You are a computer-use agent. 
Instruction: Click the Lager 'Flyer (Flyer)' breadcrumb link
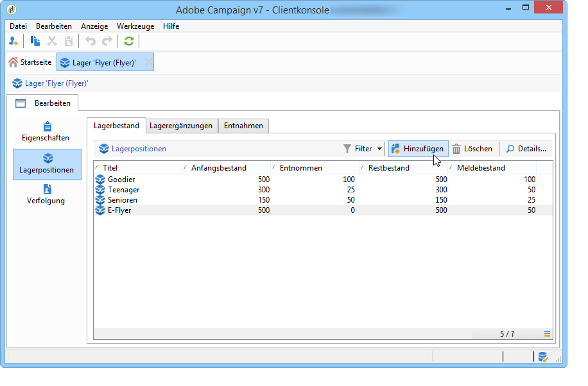(x=56, y=83)
